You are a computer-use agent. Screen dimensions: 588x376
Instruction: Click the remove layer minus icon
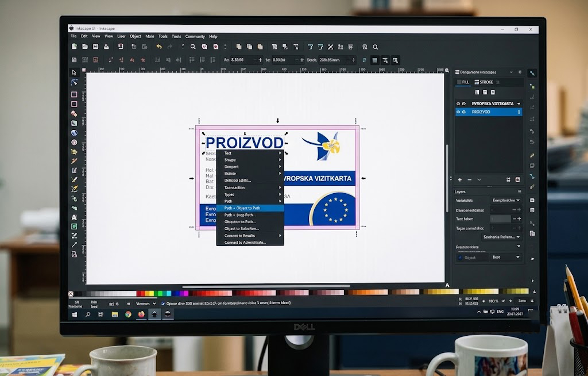[470, 179]
